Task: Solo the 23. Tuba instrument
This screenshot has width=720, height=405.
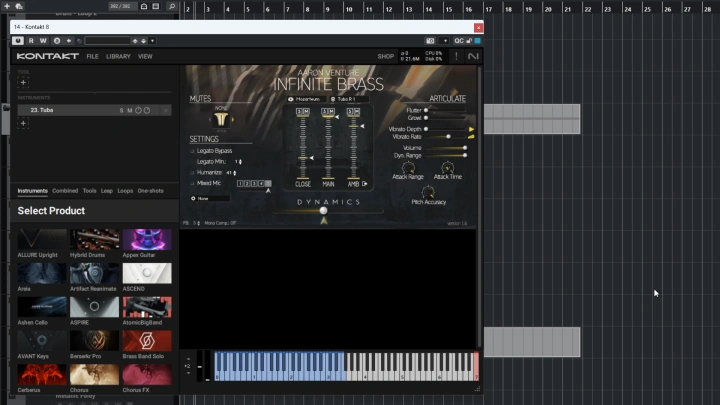Action: pyautogui.click(x=122, y=110)
